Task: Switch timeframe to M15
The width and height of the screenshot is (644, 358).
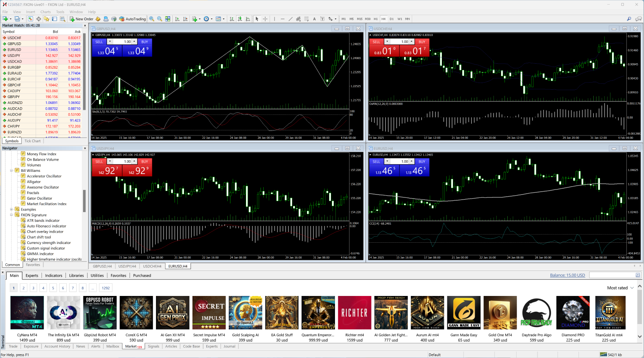Action: 360,19
